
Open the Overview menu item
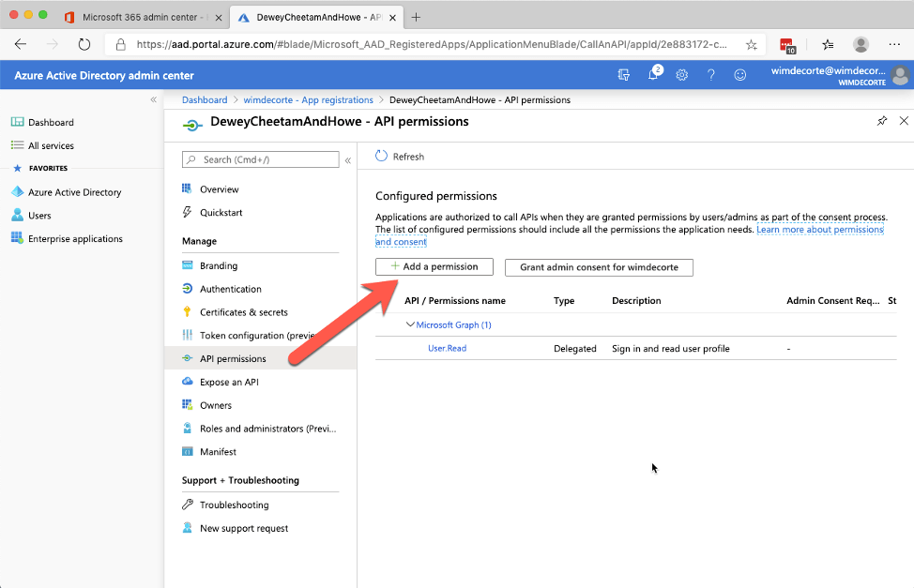220,189
